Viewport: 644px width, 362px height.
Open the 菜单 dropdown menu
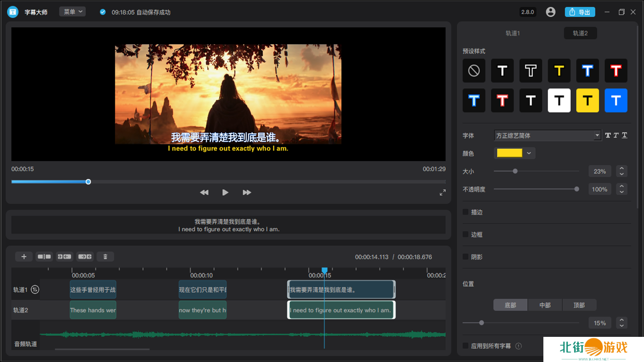72,12
